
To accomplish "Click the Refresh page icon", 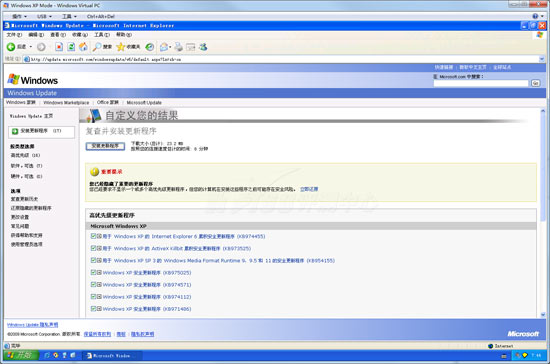I will point(71,47).
